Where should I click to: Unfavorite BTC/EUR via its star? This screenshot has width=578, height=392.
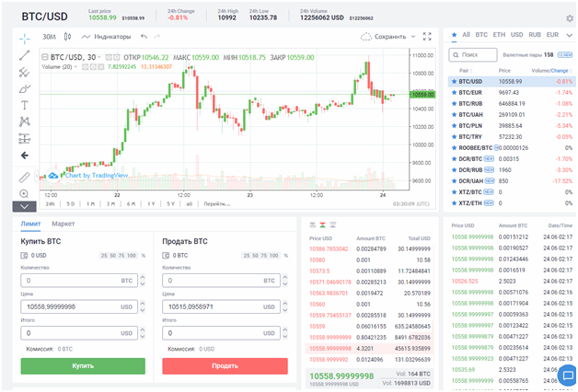point(454,92)
